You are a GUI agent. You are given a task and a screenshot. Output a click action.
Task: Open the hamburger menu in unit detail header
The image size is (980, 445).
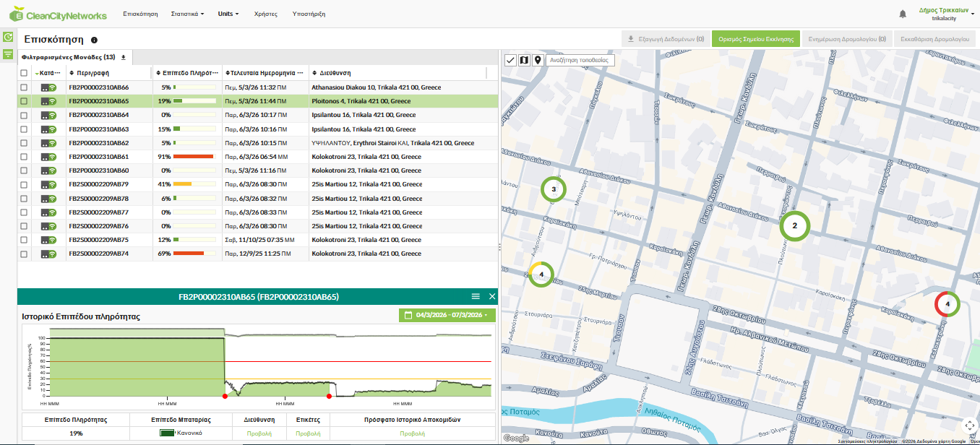pyautogui.click(x=476, y=297)
